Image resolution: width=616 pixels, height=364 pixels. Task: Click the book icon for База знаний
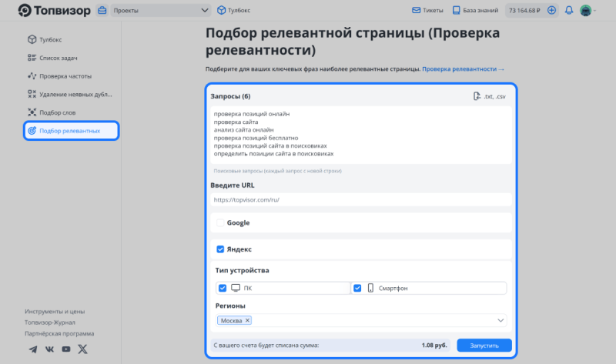click(x=456, y=10)
